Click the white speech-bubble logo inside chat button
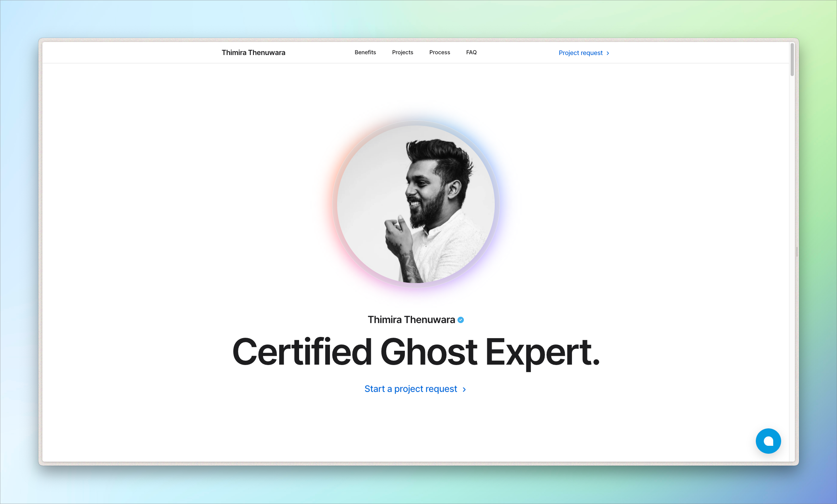 click(x=768, y=441)
